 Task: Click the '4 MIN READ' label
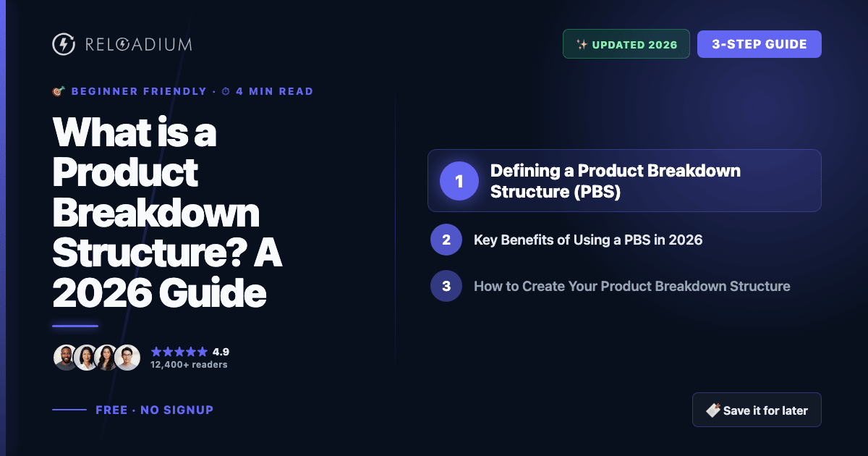(x=275, y=91)
